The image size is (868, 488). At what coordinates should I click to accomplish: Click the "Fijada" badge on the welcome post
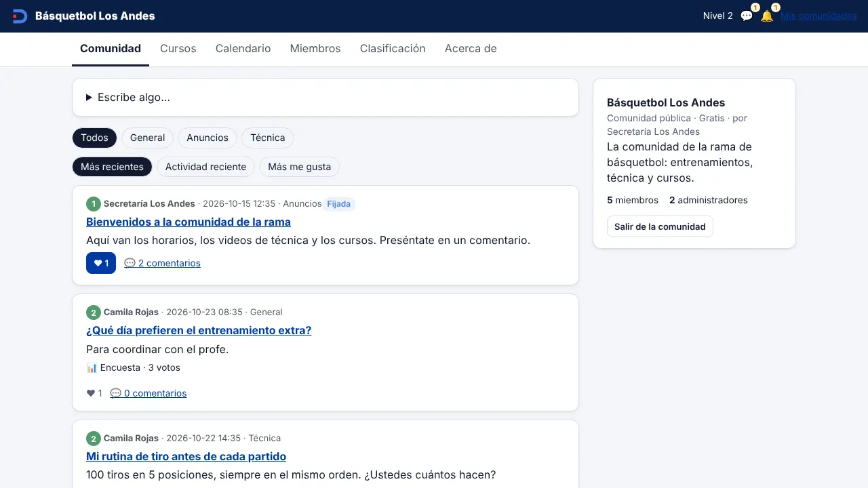[x=339, y=204]
